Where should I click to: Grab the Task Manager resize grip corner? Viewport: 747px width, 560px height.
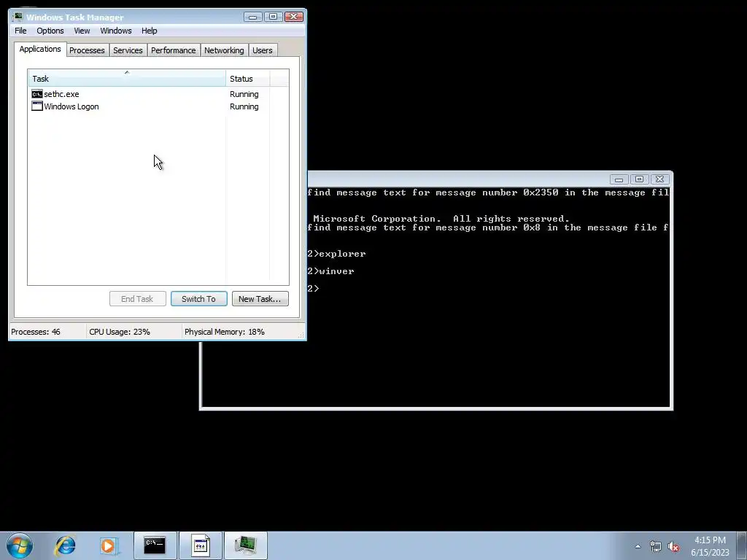coord(301,335)
